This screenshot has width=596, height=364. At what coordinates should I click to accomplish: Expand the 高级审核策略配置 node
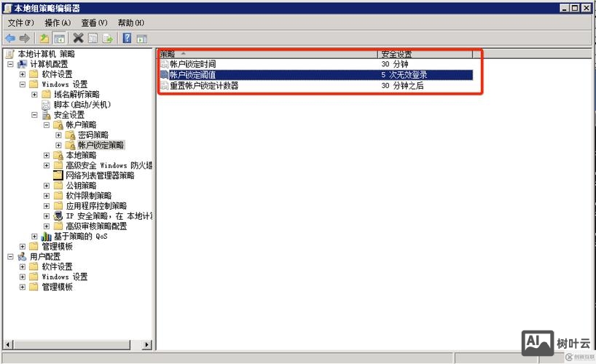coord(47,226)
